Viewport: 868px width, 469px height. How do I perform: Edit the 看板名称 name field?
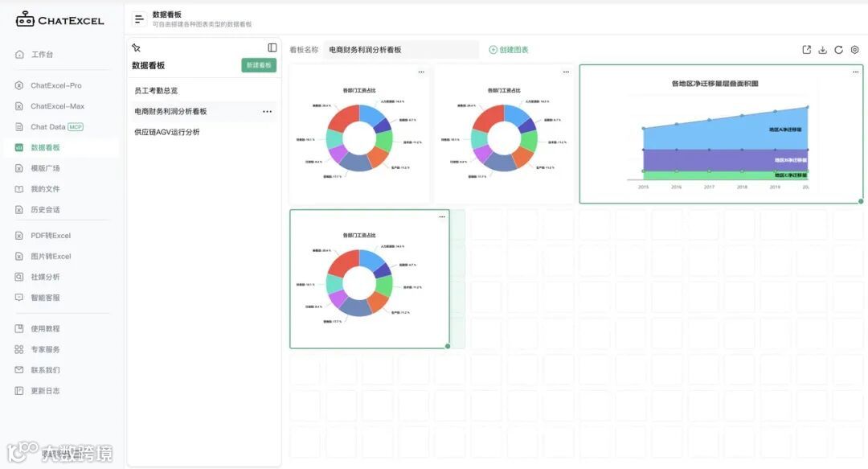[x=401, y=49]
